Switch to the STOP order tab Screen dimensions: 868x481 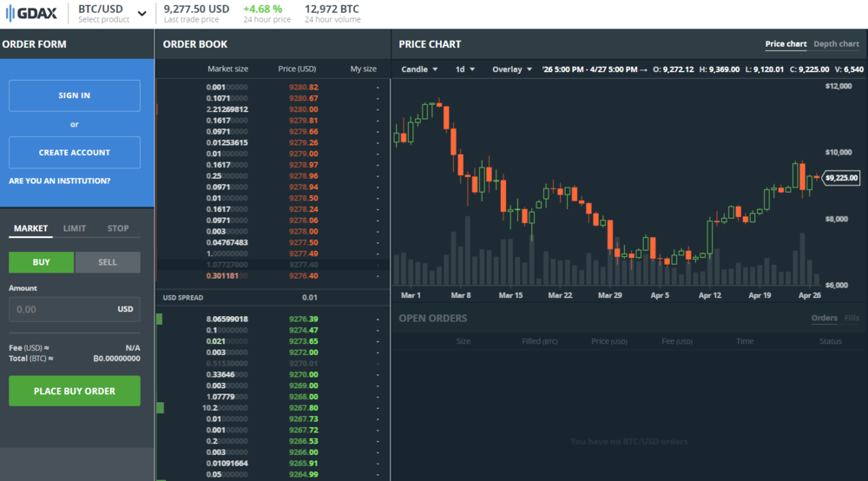pos(118,228)
